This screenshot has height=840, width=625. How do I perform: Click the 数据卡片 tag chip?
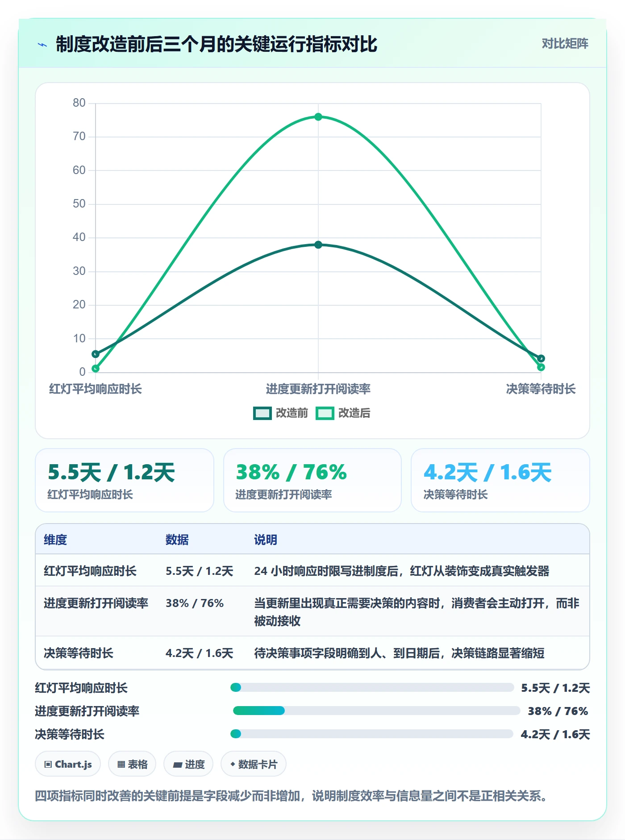[x=254, y=764]
